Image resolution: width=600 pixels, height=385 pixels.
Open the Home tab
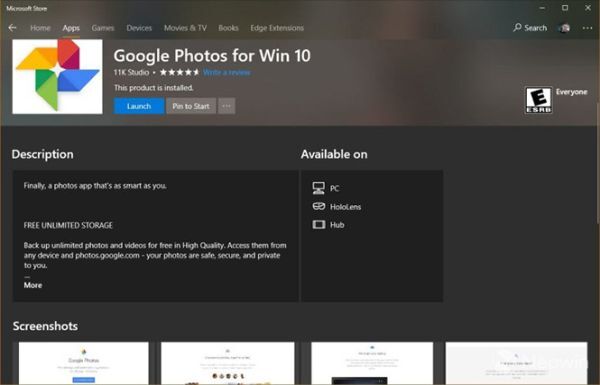40,28
